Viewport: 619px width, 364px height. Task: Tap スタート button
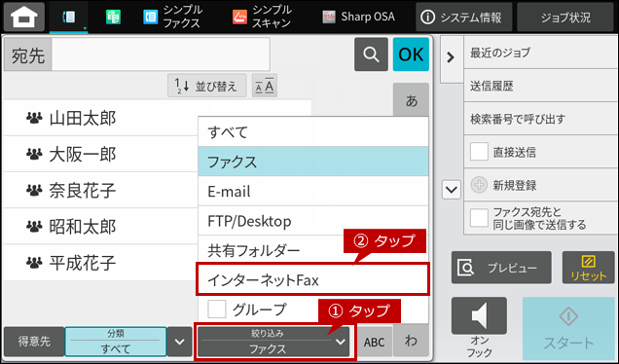tap(568, 328)
